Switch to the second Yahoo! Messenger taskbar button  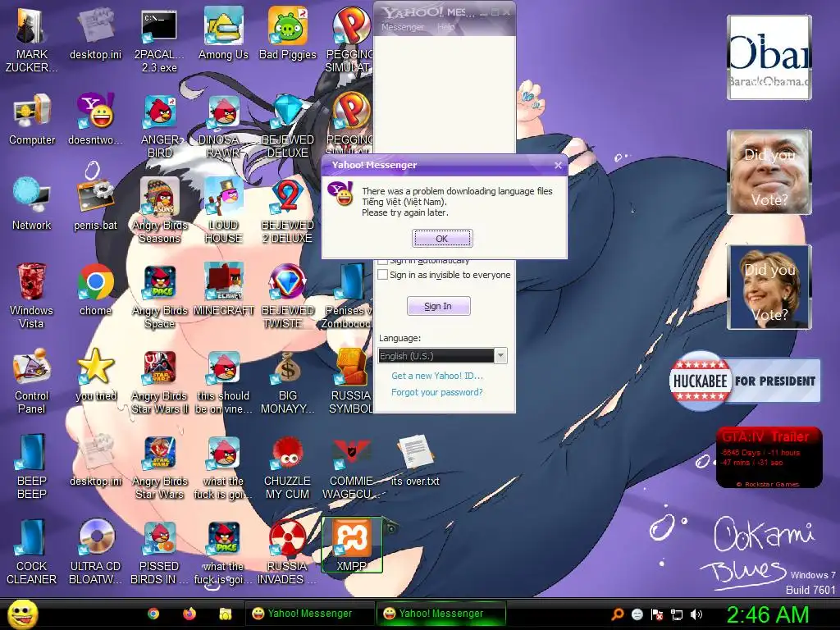click(441, 614)
